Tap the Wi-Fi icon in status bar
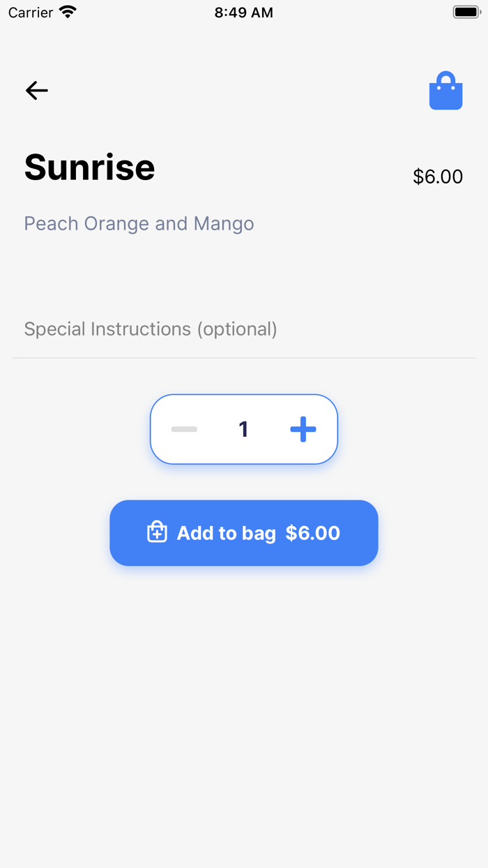Viewport: 488px width, 868px height. pyautogui.click(x=68, y=12)
